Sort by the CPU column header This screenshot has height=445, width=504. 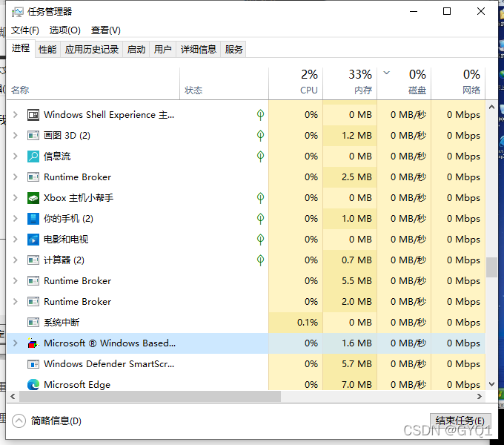[x=296, y=82]
